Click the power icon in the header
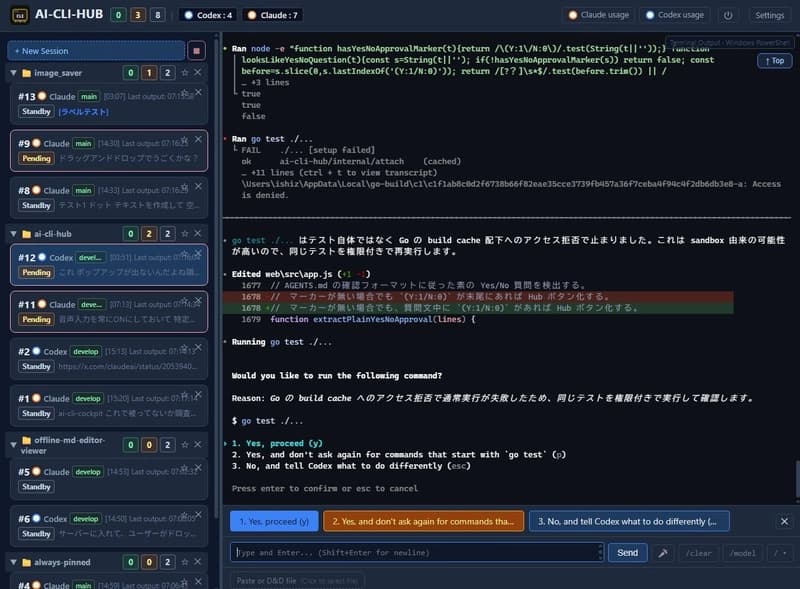This screenshot has height=589, width=800. [728, 15]
